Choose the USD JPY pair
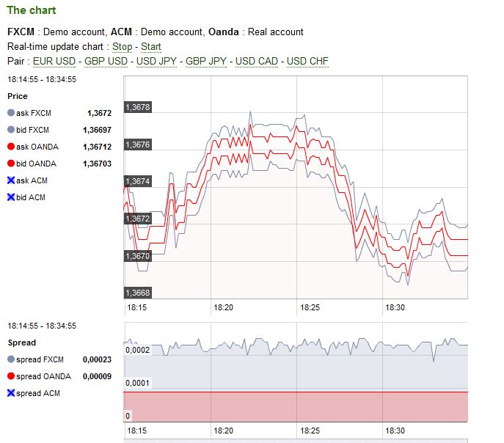The height and width of the screenshot is (443, 504). pyautogui.click(x=157, y=61)
